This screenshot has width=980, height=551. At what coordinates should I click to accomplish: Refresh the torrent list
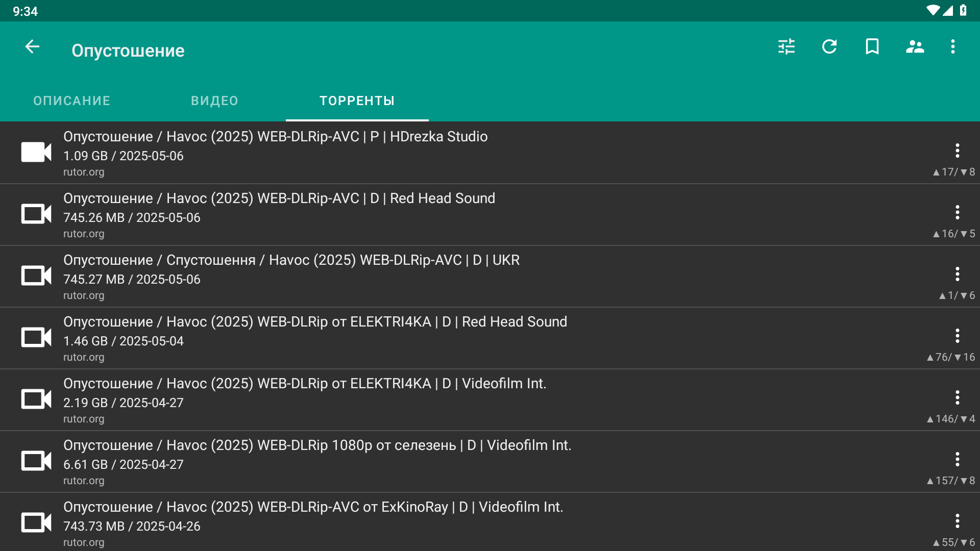[x=829, y=47]
